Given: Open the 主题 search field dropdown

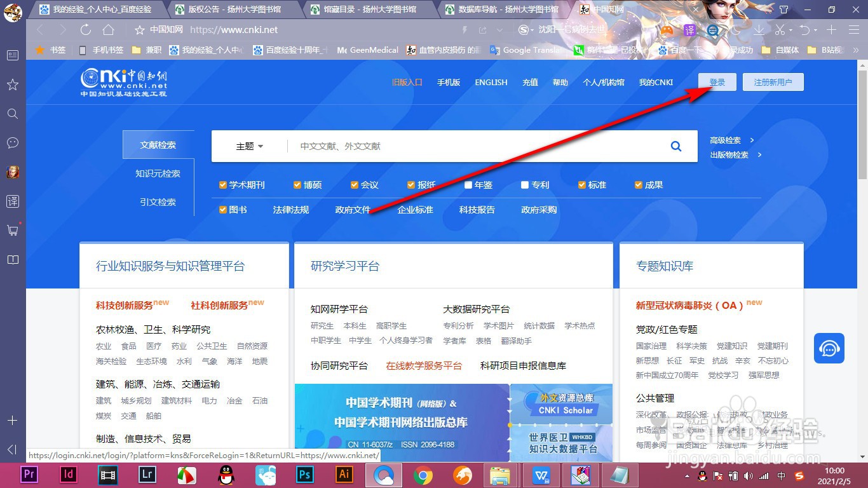Looking at the screenshot, I should tap(249, 146).
